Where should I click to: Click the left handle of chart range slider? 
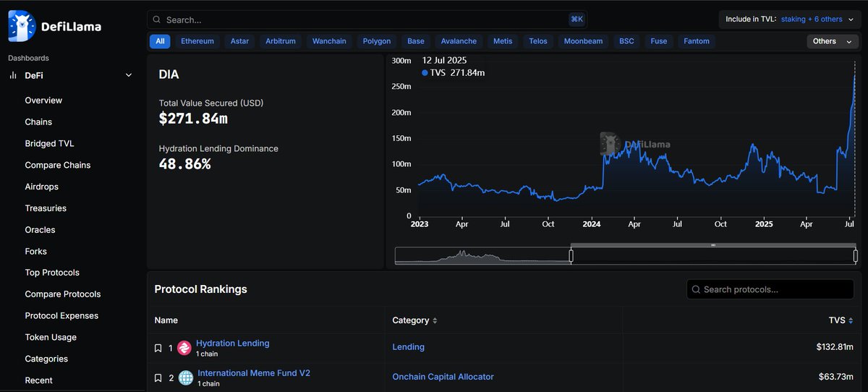571,255
